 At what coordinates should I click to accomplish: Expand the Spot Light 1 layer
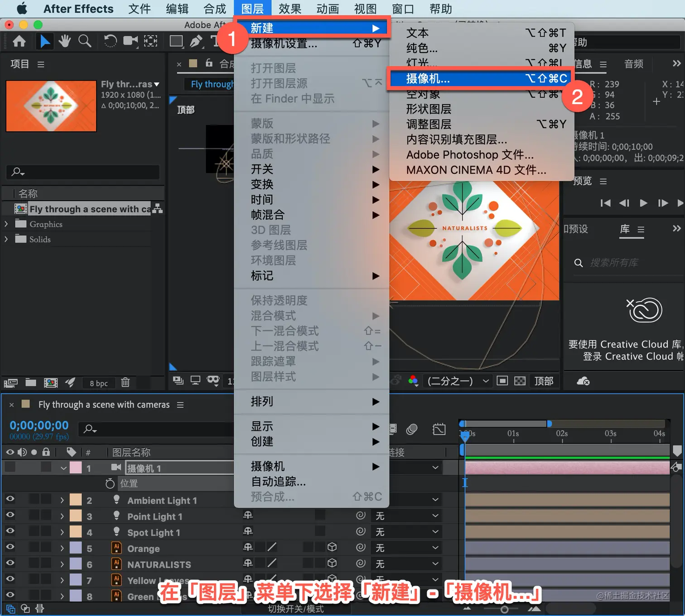(62, 533)
